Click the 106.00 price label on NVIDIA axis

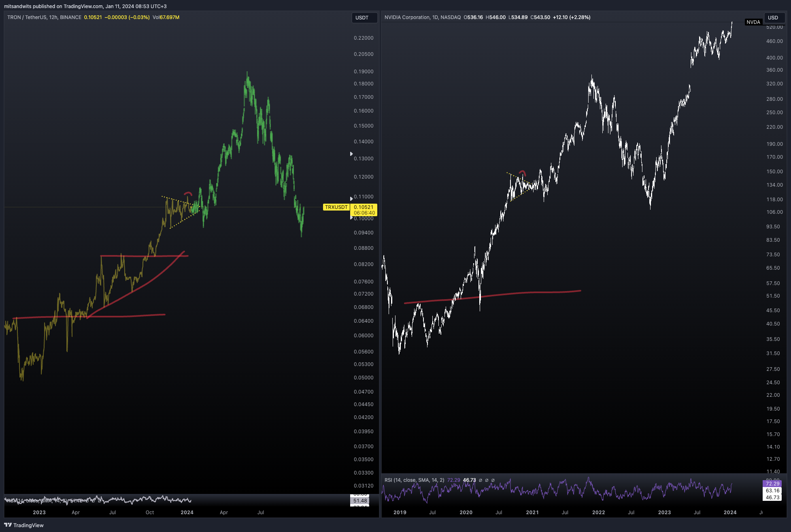(774, 212)
